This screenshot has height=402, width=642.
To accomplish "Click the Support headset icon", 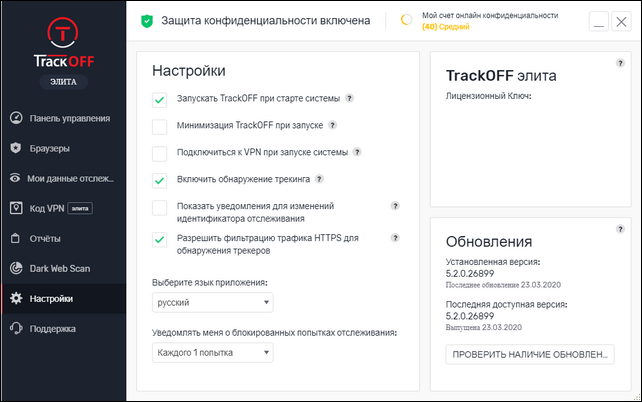I will point(15,328).
